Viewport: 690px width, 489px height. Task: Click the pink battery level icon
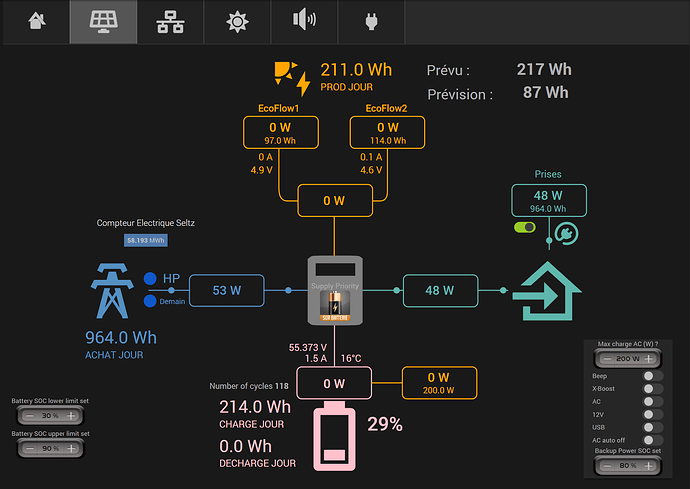coord(334,436)
